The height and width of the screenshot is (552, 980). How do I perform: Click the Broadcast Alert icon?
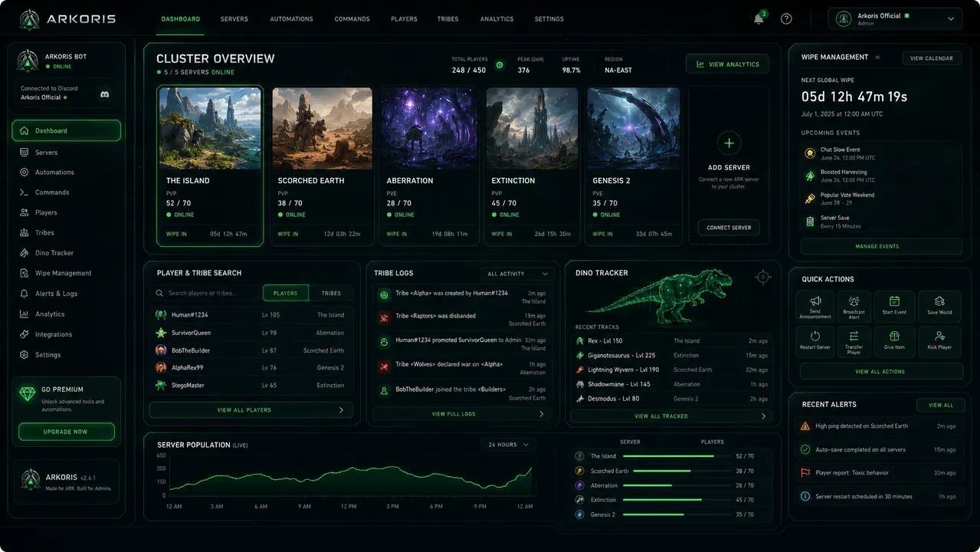click(x=854, y=301)
